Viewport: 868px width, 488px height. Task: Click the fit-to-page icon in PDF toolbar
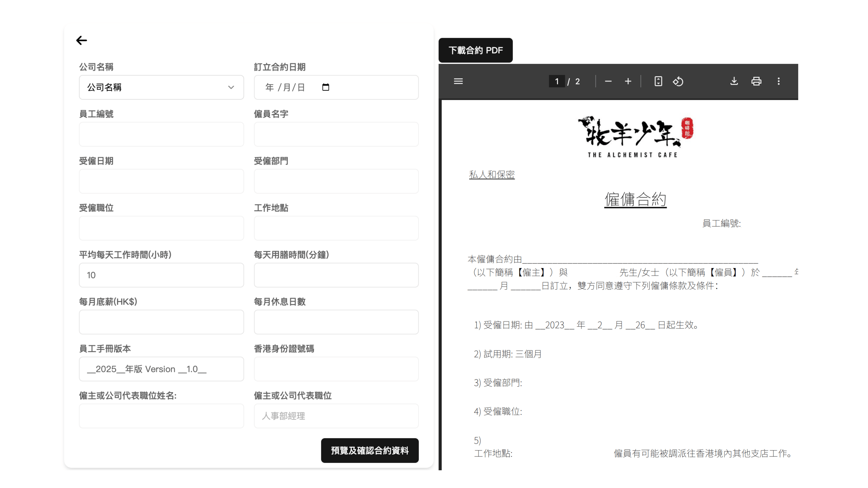658,81
